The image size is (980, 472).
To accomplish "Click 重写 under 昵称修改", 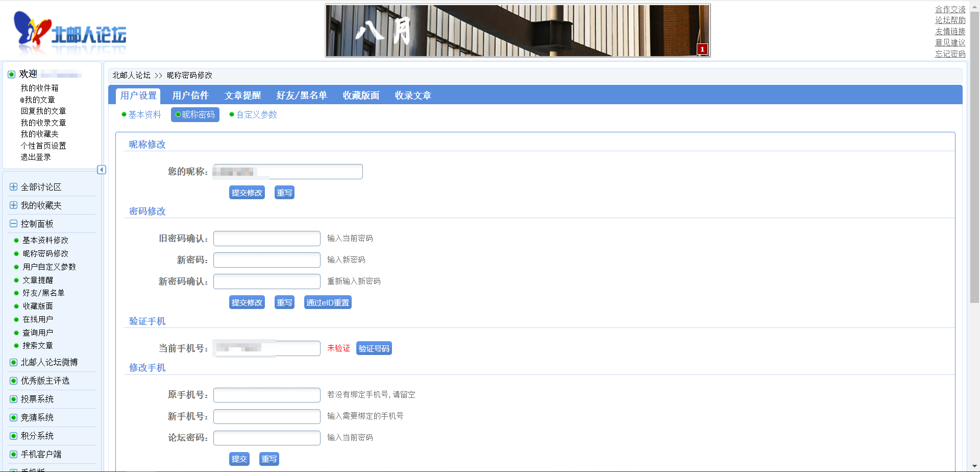I will 284,193.
